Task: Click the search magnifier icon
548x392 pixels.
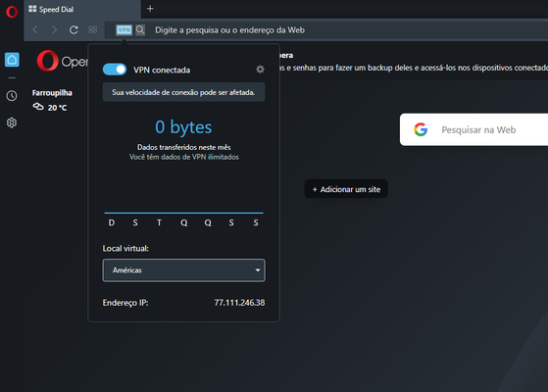Action: [140, 30]
